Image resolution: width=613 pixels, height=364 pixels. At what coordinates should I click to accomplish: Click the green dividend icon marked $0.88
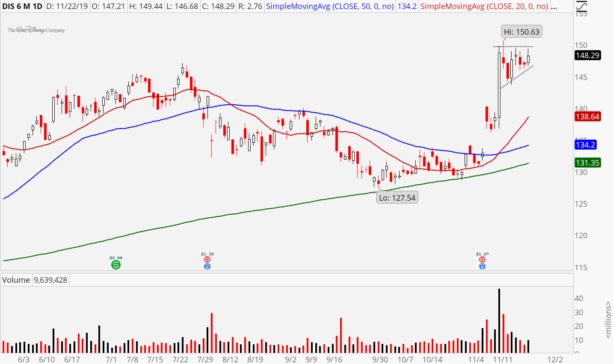pyautogui.click(x=115, y=265)
